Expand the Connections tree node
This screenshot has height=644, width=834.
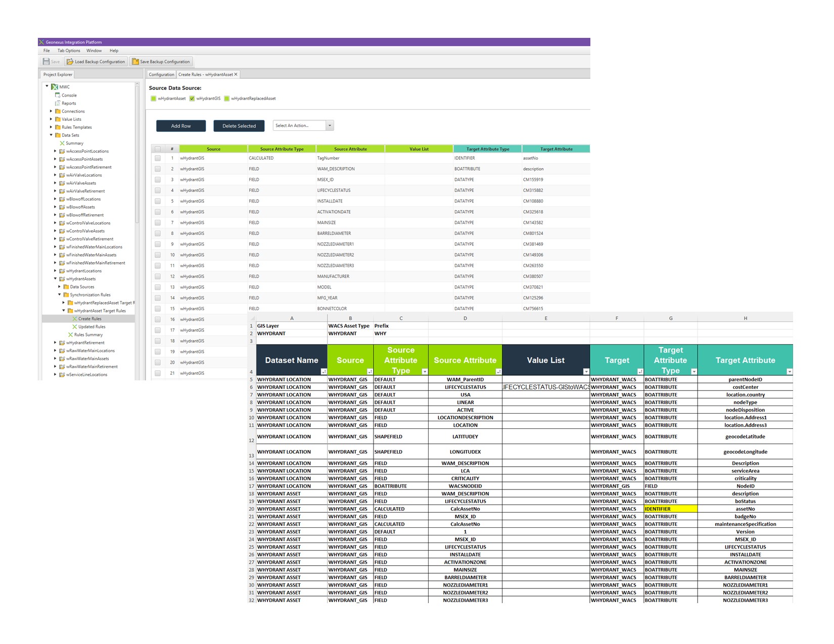(x=51, y=111)
